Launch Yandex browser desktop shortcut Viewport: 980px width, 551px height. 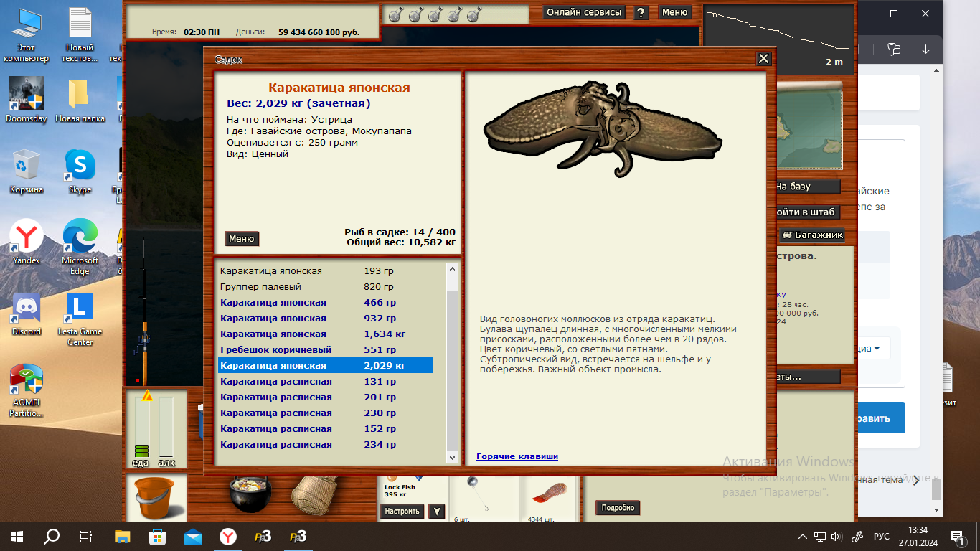[x=26, y=242]
